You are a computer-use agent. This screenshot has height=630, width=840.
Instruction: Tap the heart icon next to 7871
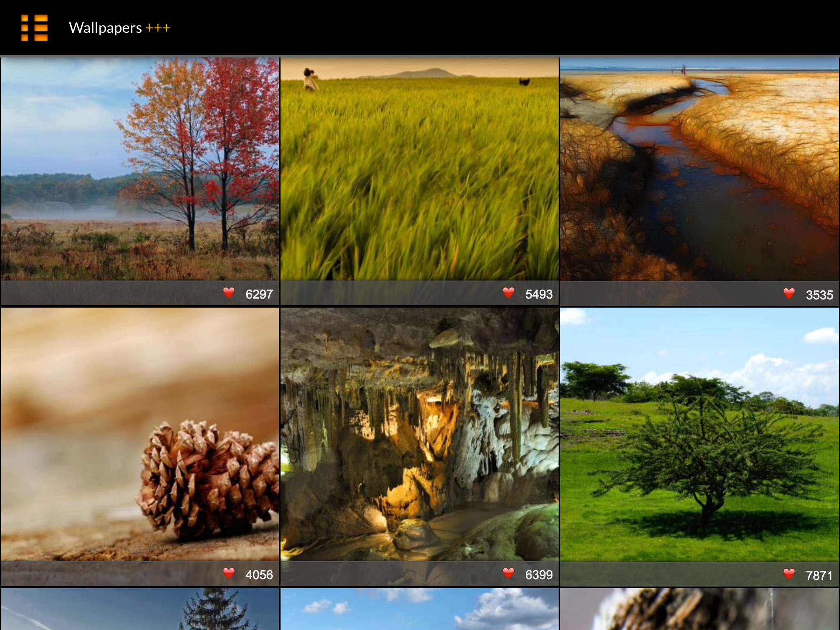coord(789,574)
